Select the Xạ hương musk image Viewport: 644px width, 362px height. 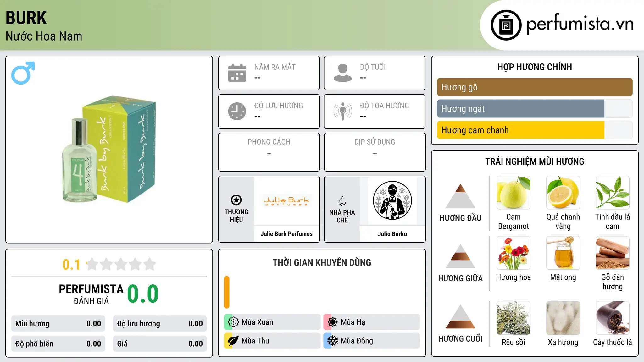(x=563, y=318)
